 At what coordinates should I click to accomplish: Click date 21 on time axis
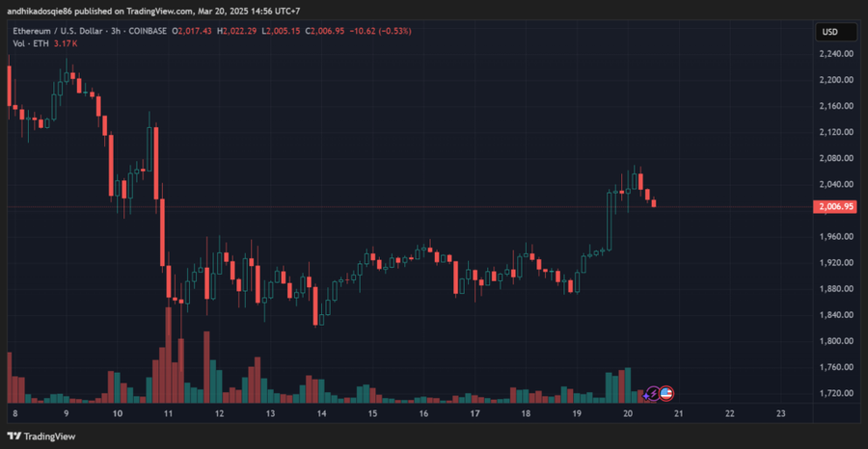[679, 413]
